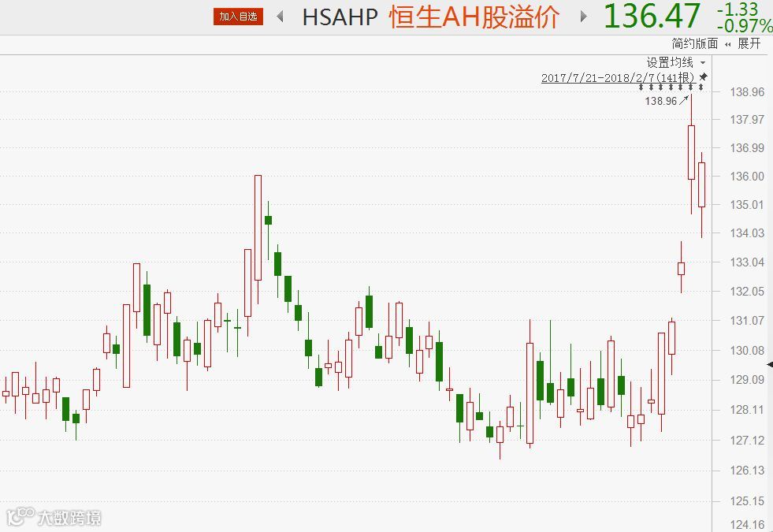Screen dimensions: 773x532
Task: Click the 129.09 axis label
Action: click(747, 380)
